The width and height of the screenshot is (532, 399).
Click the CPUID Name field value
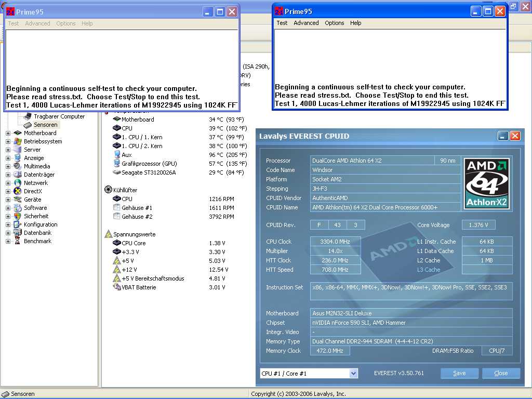click(x=385, y=207)
